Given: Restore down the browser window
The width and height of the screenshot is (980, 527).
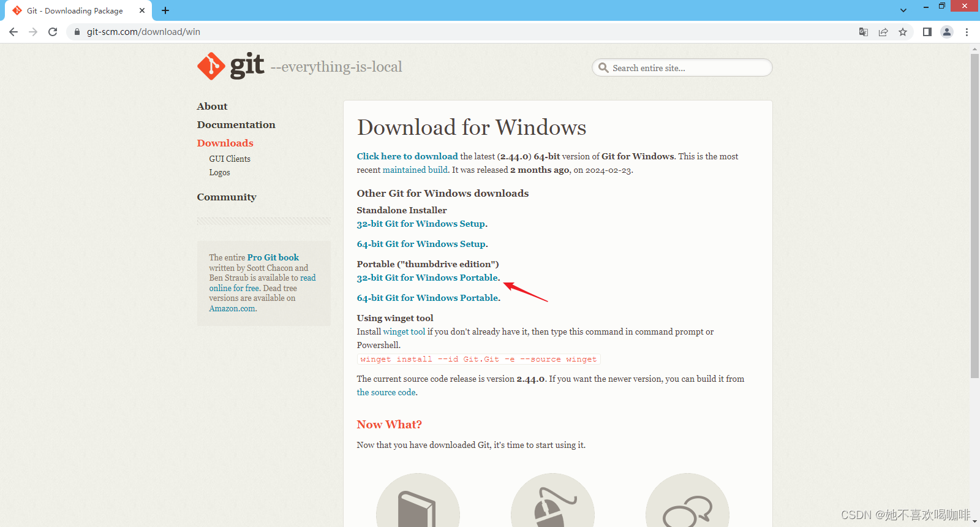Looking at the screenshot, I should point(942,6).
